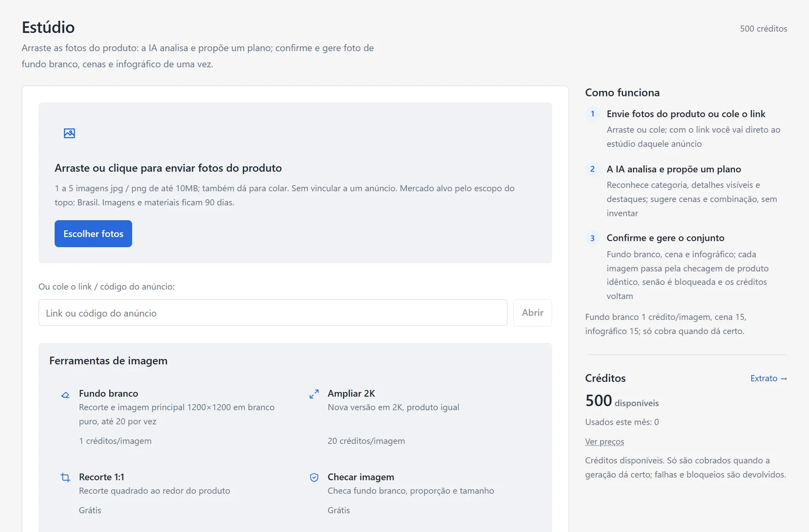Click the Checar imagem shield icon
The height and width of the screenshot is (532, 809).
pyautogui.click(x=314, y=477)
